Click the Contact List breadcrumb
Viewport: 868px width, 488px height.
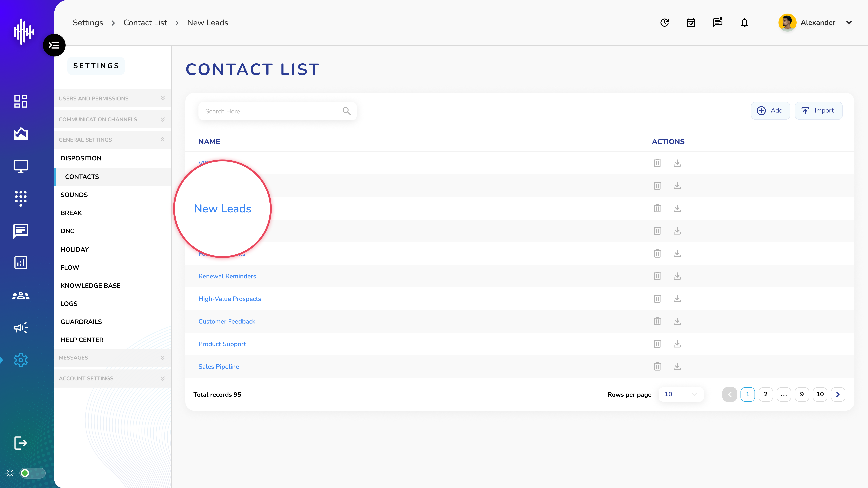(x=145, y=23)
